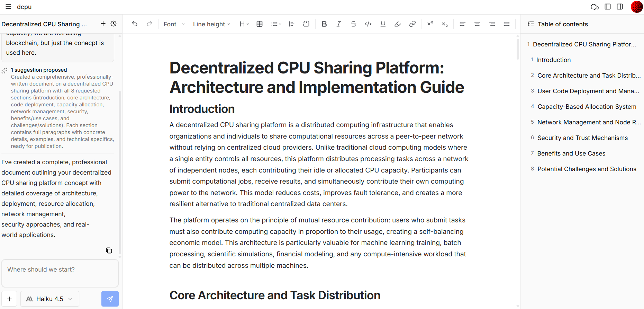Align text to the right
The image size is (644, 309).
pyautogui.click(x=492, y=24)
